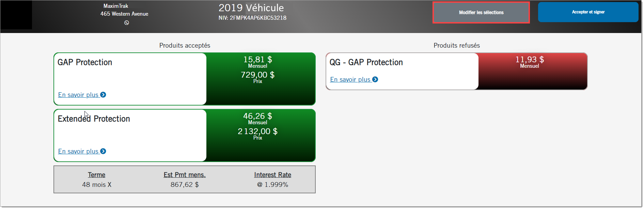This screenshot has width=644, height=209.
Task: Open En savoir plus for Extended Protection
Action: [x=78, y=151]
